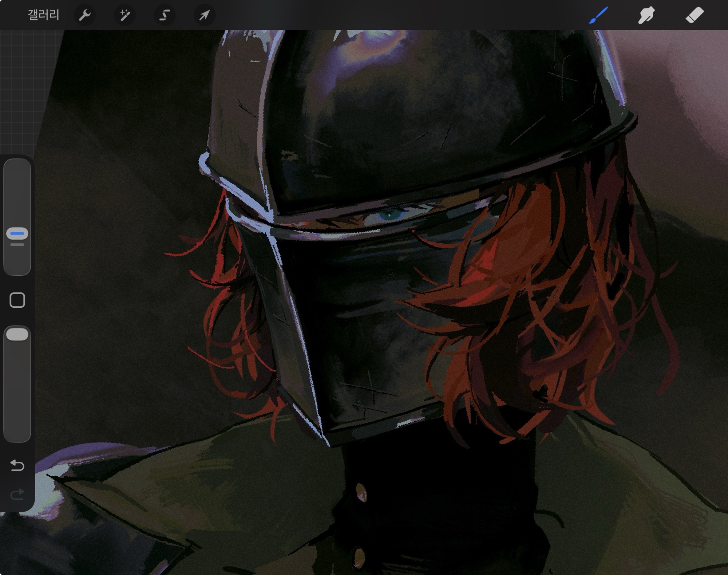This screenshot has height=575, width=728.
Task: Click the blue brush size slider handle
Action: [x=17, y=233]
